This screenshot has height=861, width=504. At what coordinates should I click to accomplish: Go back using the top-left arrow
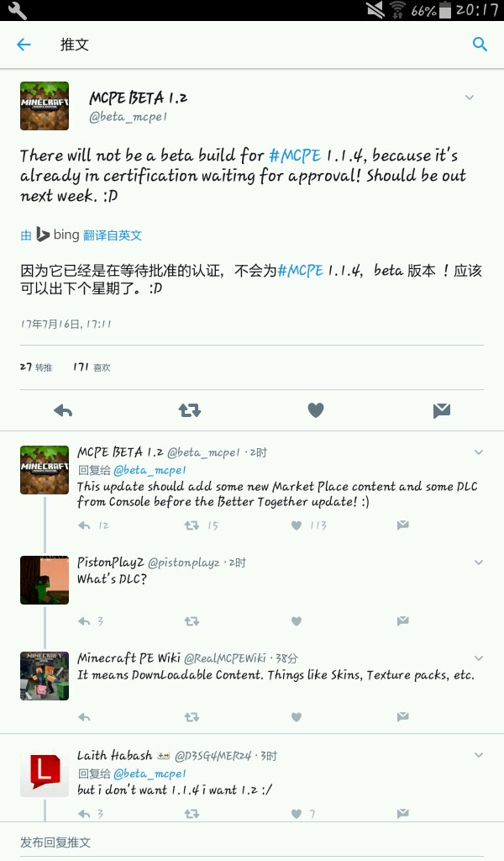24,45
